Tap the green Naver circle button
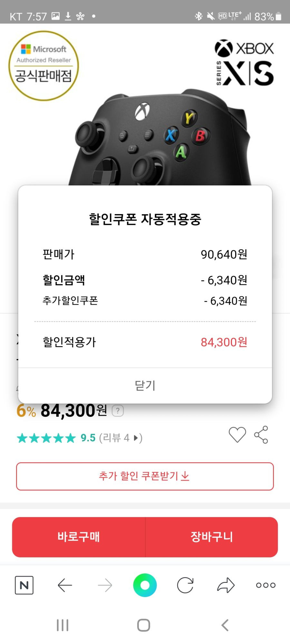290x644 pixels. pos(145,585)
